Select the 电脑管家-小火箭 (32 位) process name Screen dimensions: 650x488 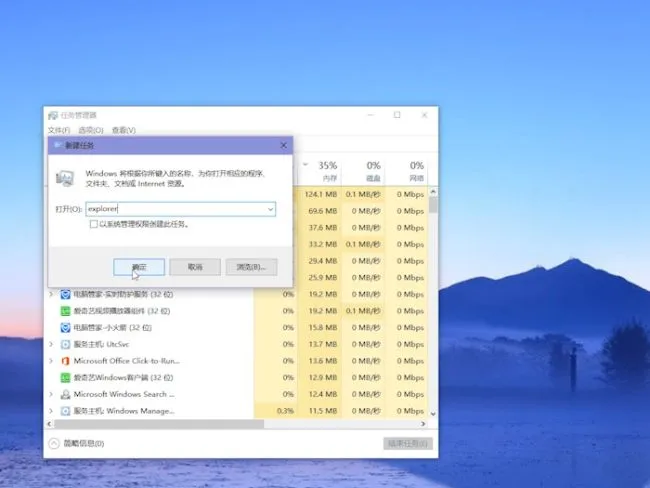(112, 328)
